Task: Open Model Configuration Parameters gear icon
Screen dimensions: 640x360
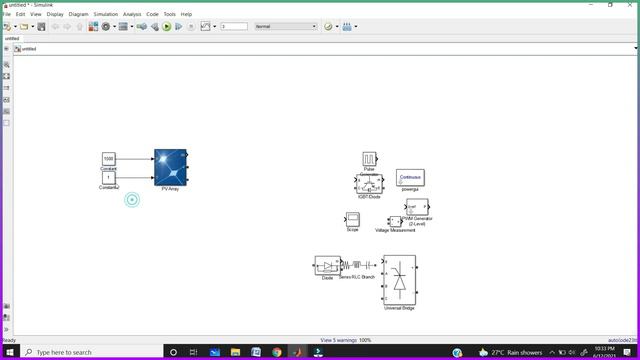Action: point(106,27)
